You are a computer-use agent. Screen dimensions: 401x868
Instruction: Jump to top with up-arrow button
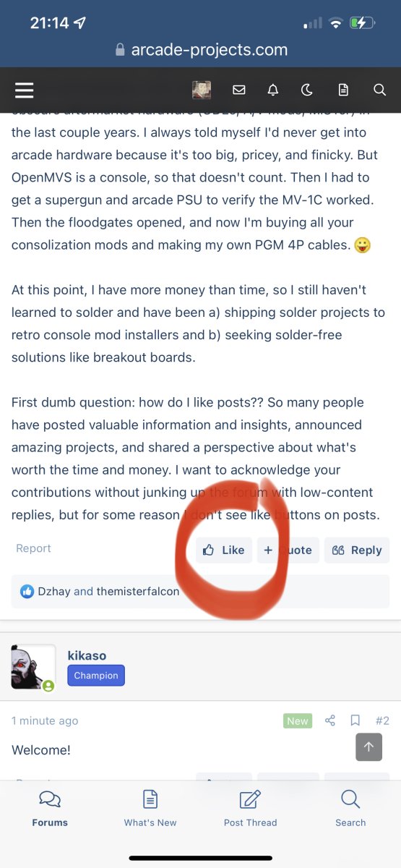coord(368,747)
